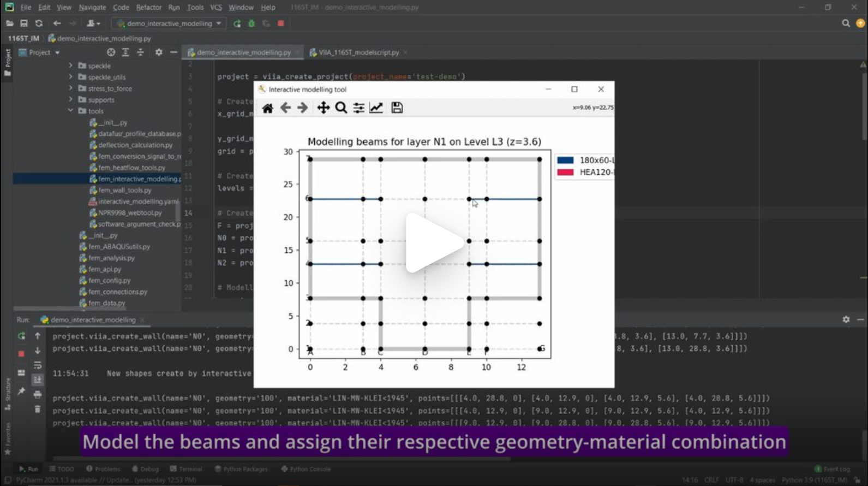The image size is (868, 486).
Task: Open the Python Packages tool window
Action: pyautogui.click(x=241, y=469)
